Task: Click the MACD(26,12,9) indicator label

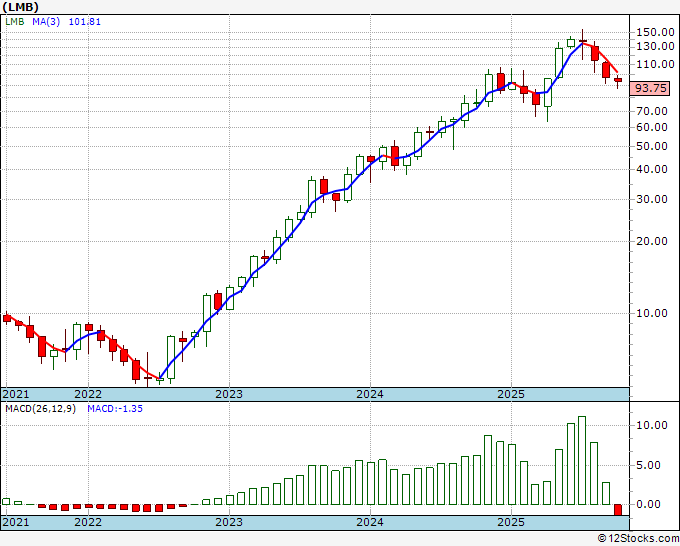Action: (x=40, y=409)
